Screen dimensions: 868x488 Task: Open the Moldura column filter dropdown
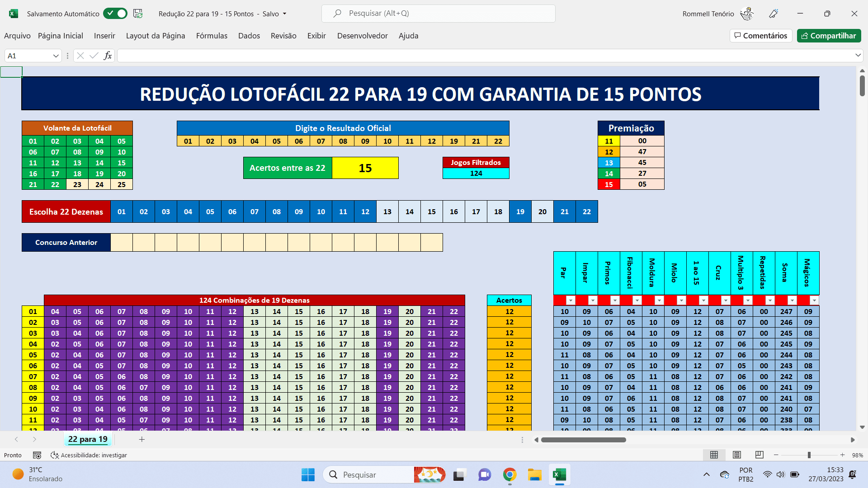659,300
